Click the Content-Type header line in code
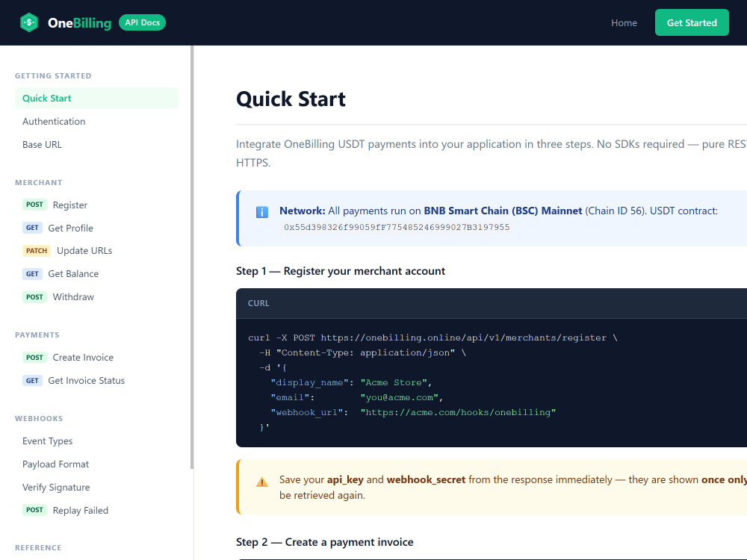 (362, 352)
